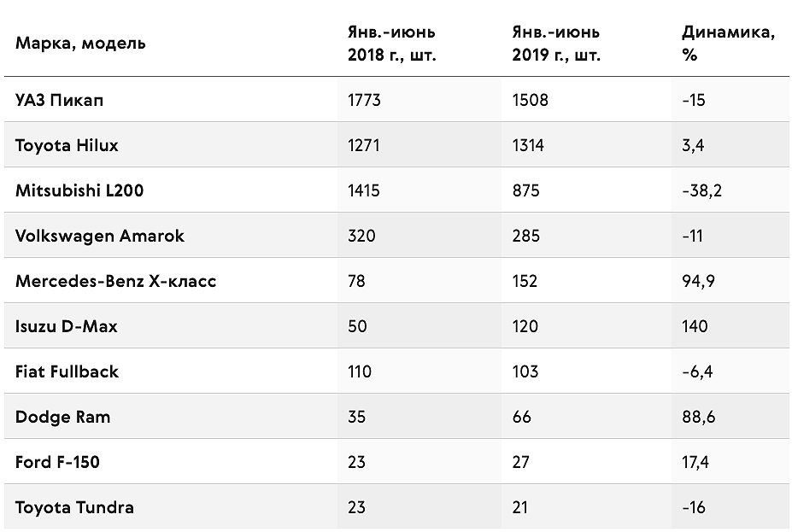Click the Toyota Hilux model name

tap(67, 145)
